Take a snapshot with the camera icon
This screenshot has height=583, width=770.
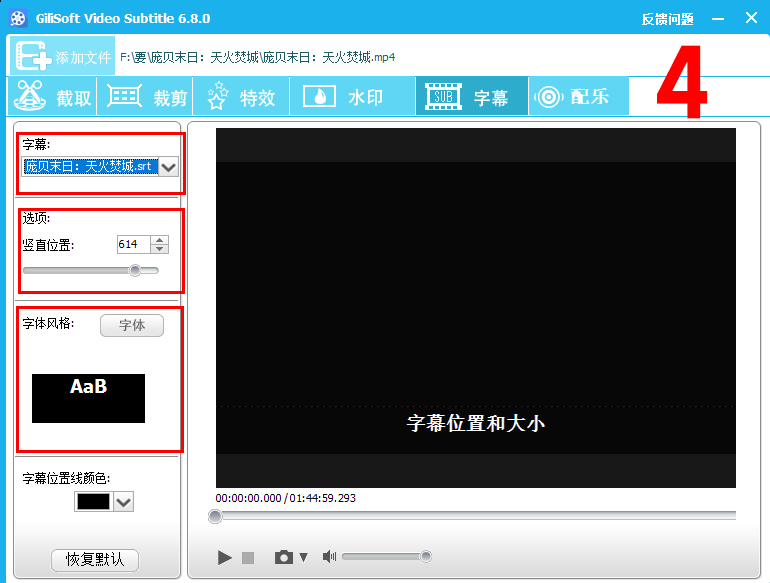285,557
